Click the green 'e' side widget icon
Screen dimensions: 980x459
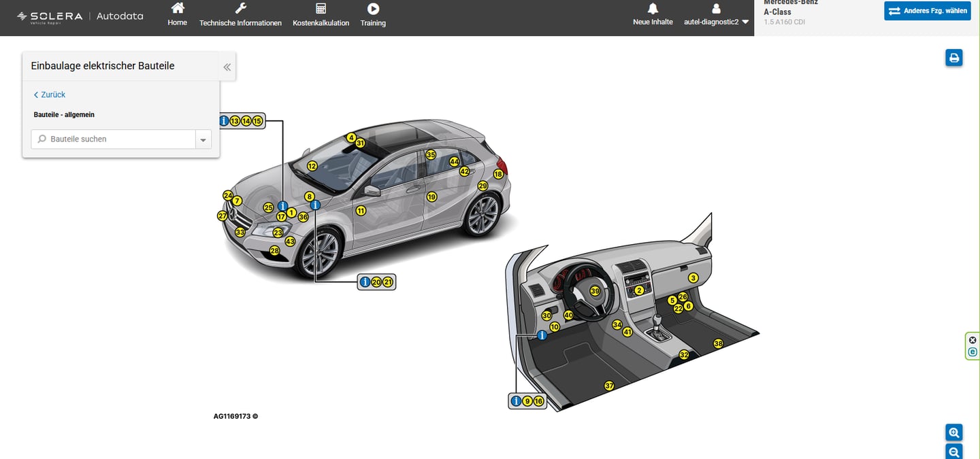pyautogui.click(x=973, y=352)
